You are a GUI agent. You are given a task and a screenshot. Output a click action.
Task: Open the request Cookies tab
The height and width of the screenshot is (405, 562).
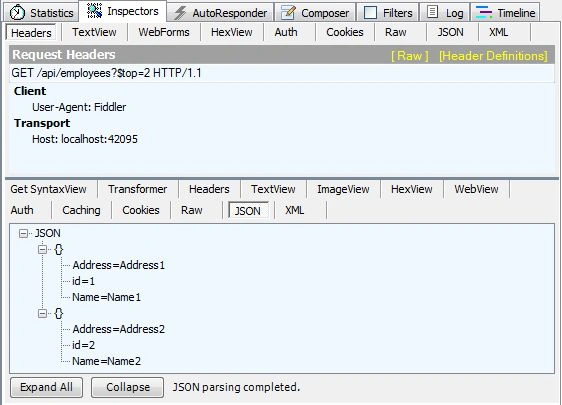[345, 32]
